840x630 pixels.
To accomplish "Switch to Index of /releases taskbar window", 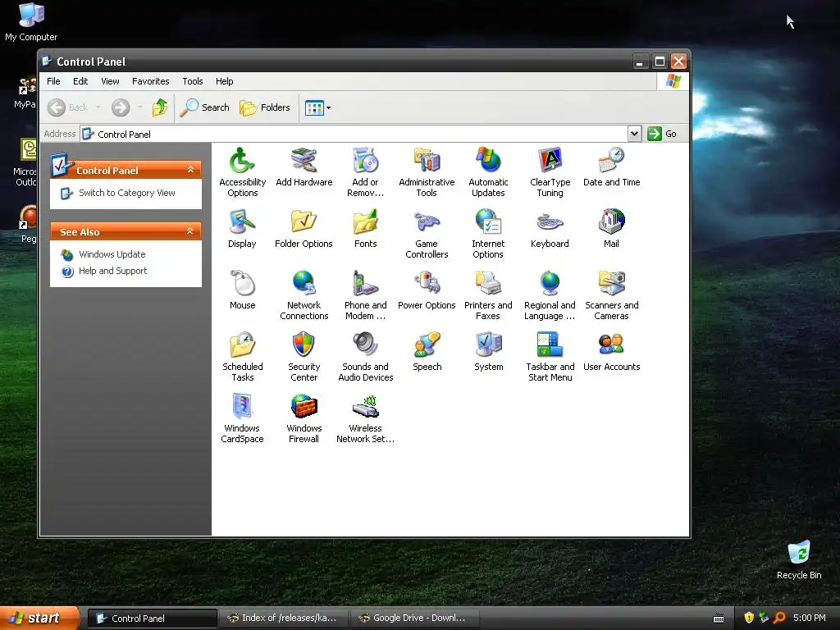I will tap(282, 619).
